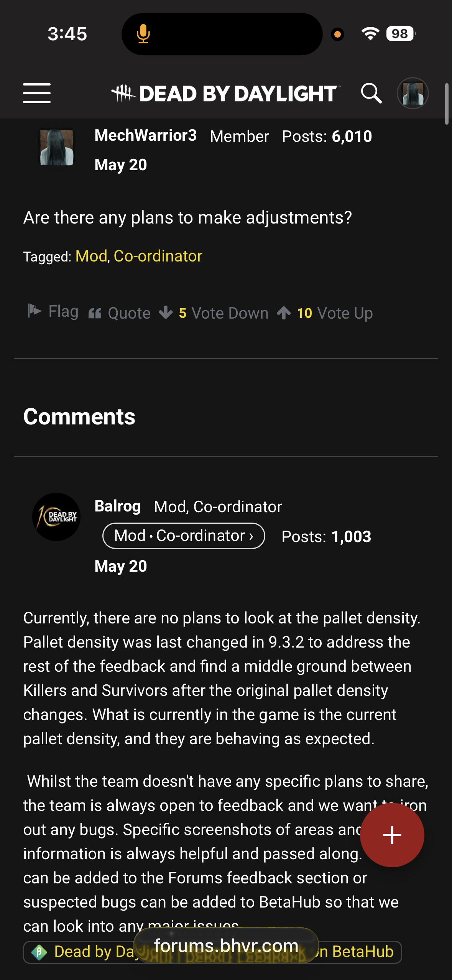Open the hamburger navigation menu

point(37,93)
